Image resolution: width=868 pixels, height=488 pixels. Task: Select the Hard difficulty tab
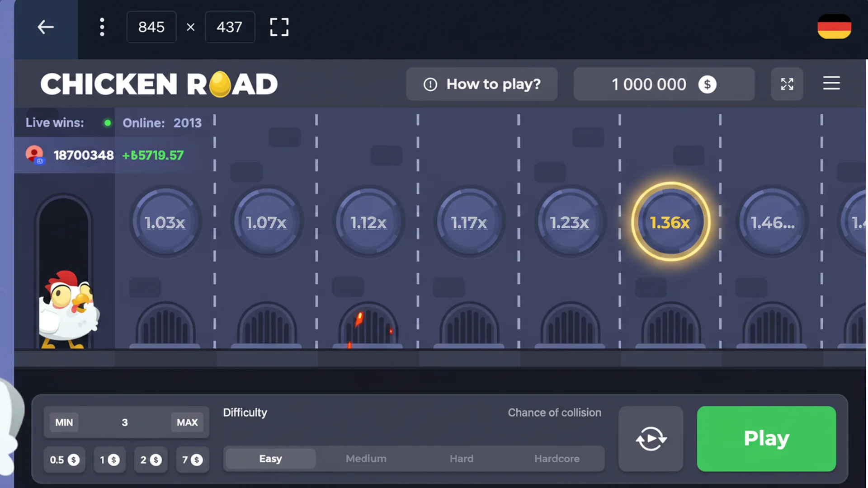pos(461,458)
